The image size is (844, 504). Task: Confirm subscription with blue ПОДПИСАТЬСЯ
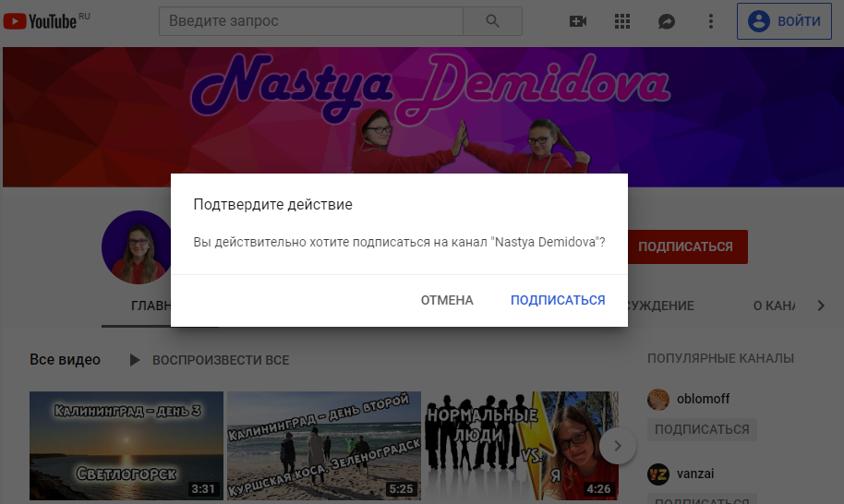558,300
